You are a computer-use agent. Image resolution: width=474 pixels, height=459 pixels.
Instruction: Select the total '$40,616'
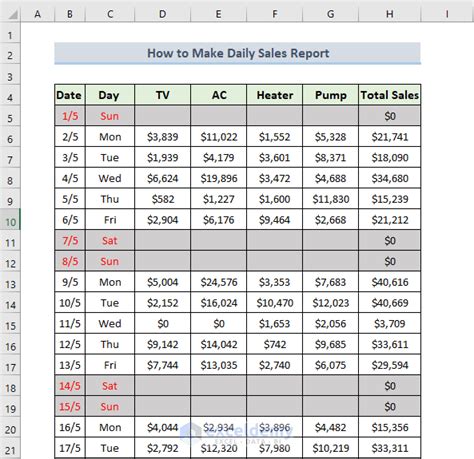tap(390, 282)
